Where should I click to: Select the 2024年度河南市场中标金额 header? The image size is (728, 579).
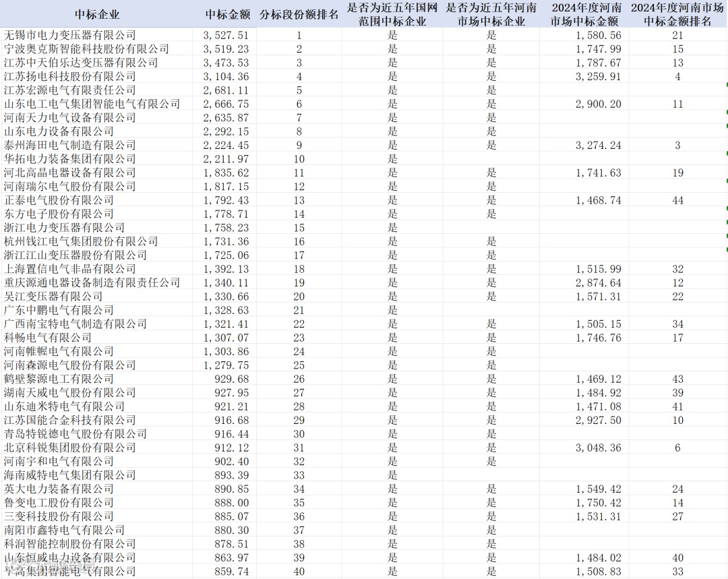click(x=586, y=14)
